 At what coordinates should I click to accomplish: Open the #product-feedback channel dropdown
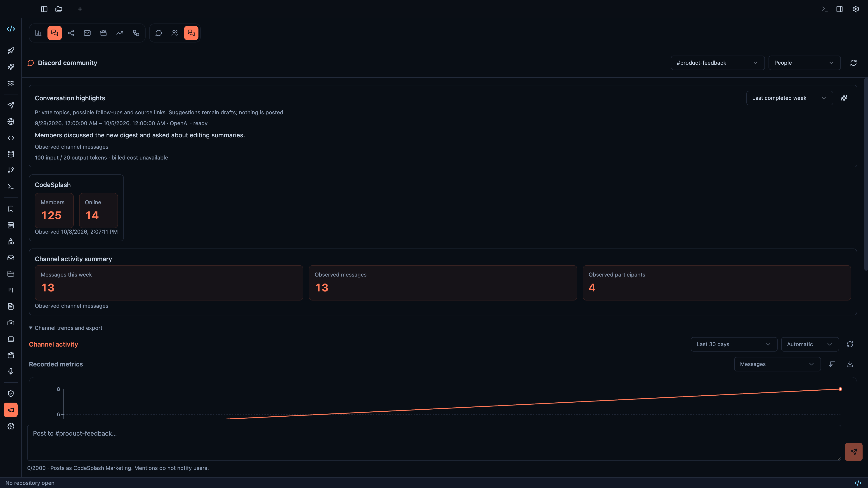718,63
